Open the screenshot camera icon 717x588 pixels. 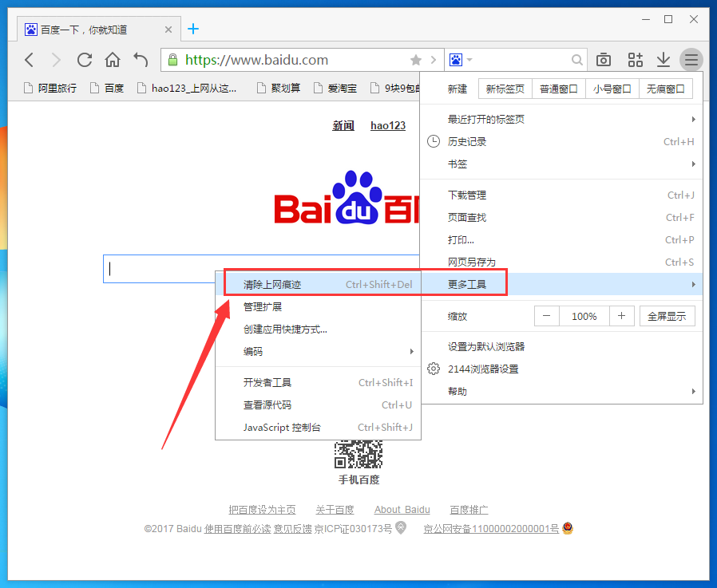pyautogui.click(x=604, y=60)
